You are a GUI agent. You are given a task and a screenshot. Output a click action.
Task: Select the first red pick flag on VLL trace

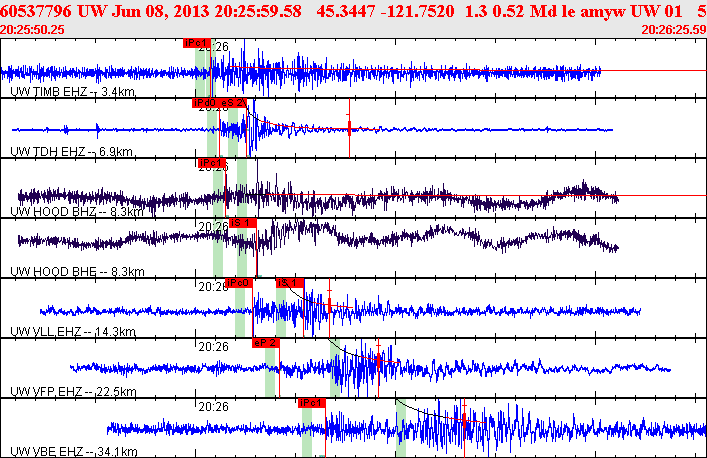pyautogui.click(x=239, y=283)
